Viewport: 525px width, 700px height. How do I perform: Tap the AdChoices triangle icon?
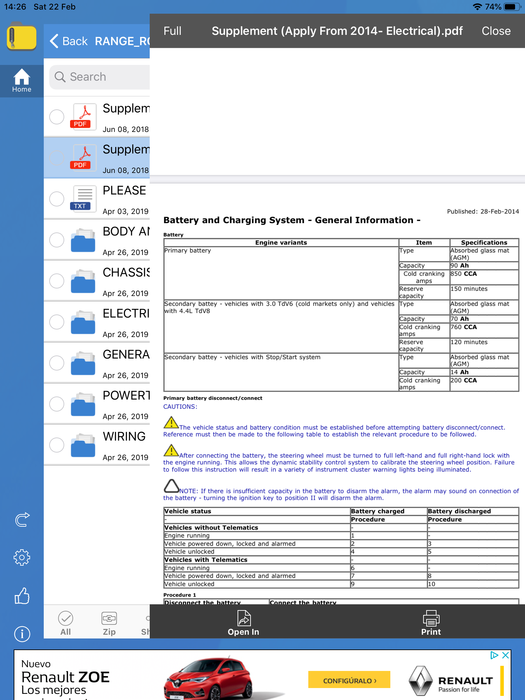click(494, 655)
